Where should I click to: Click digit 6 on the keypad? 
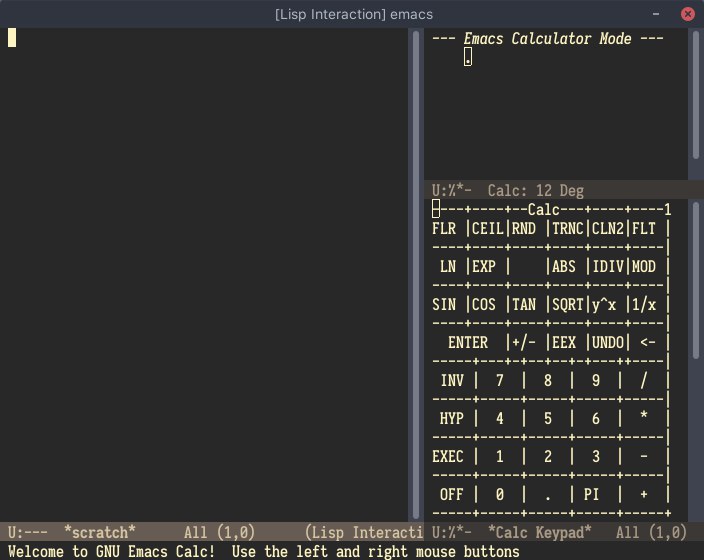595,419
